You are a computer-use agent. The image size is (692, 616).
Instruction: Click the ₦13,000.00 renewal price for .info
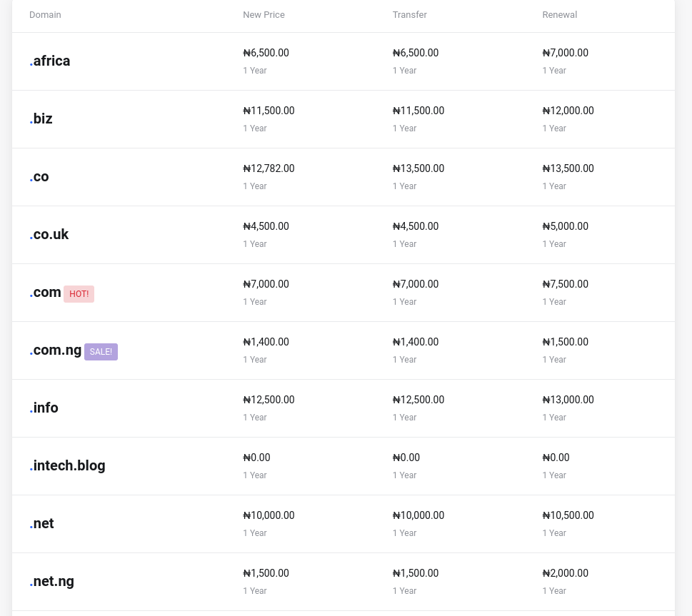(x=568, y=400)
